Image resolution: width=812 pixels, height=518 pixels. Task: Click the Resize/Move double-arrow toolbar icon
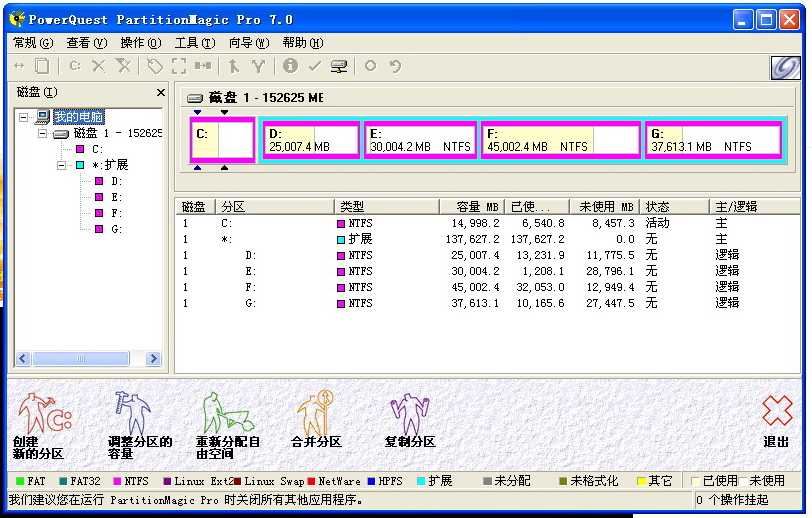[19, 66]
